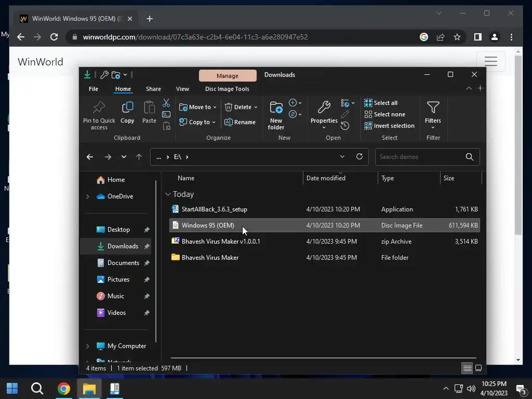Click the History clock icon in Open group
The image size is (532, 399).
pos(345,126)
